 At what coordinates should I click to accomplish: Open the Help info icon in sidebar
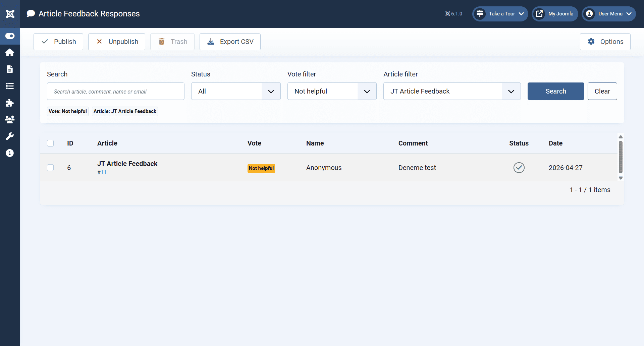(x=10, y=153)
